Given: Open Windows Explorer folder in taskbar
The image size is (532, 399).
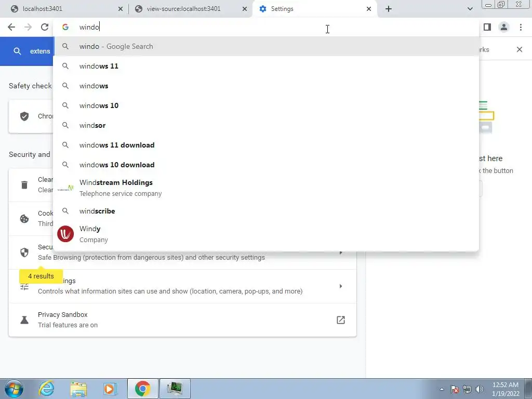Looking at the screenshot, I should 78,389.
